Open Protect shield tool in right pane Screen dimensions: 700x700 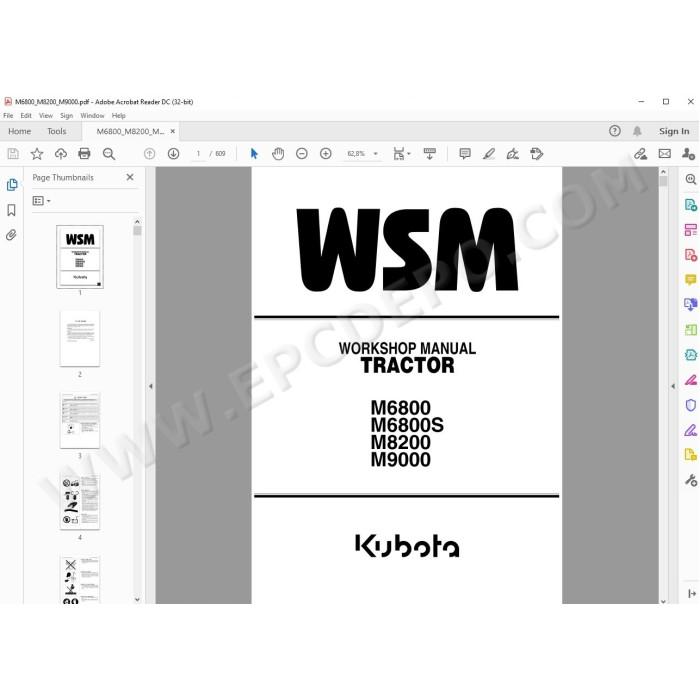pos(691,405)
